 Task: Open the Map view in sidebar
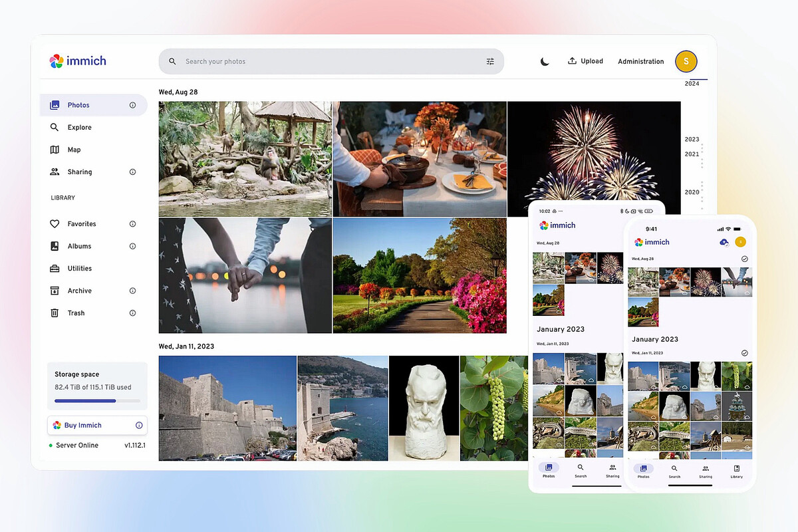(74, 150)
